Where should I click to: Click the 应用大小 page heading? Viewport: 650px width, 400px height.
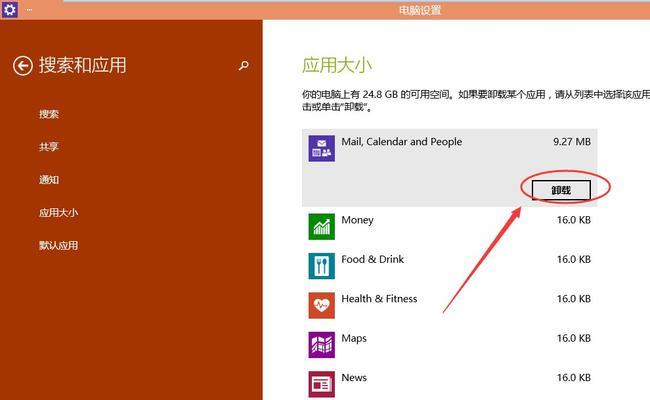point(337,65)
